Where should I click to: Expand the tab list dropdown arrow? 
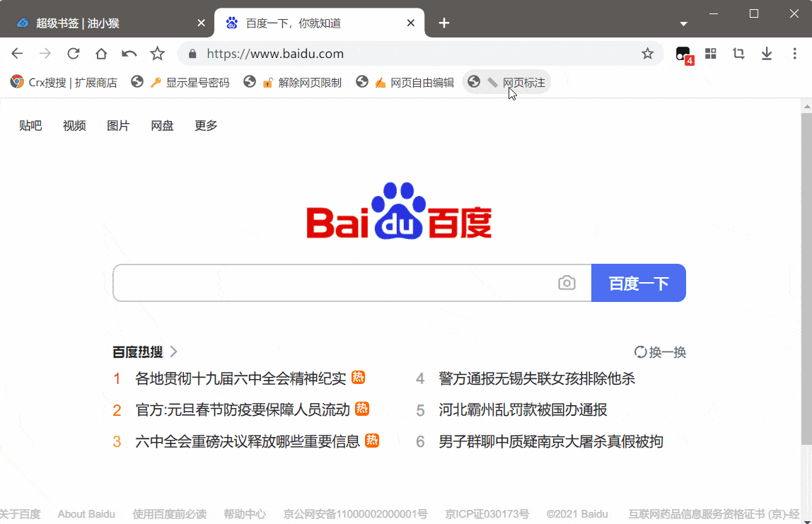point(683,24)
